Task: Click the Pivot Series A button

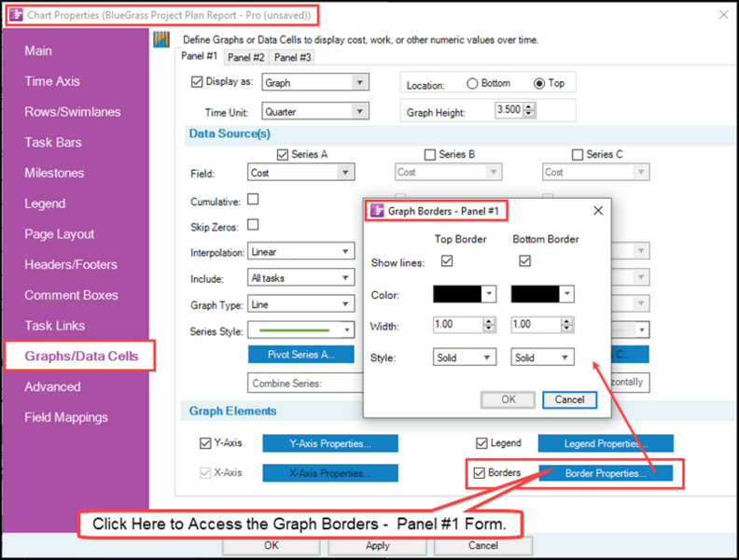Action: click(x=300, y=355)
